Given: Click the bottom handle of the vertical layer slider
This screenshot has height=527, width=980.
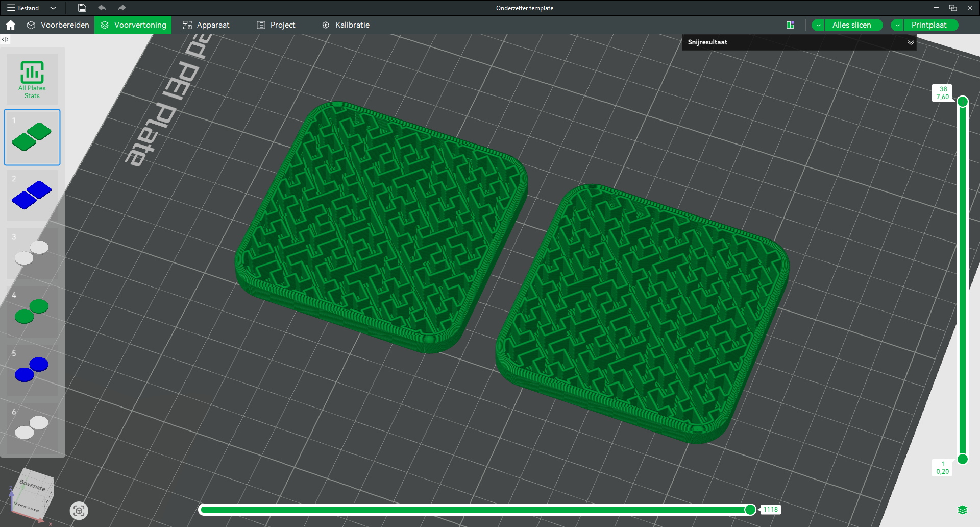Looking at the screenshot, I should 963,459.
